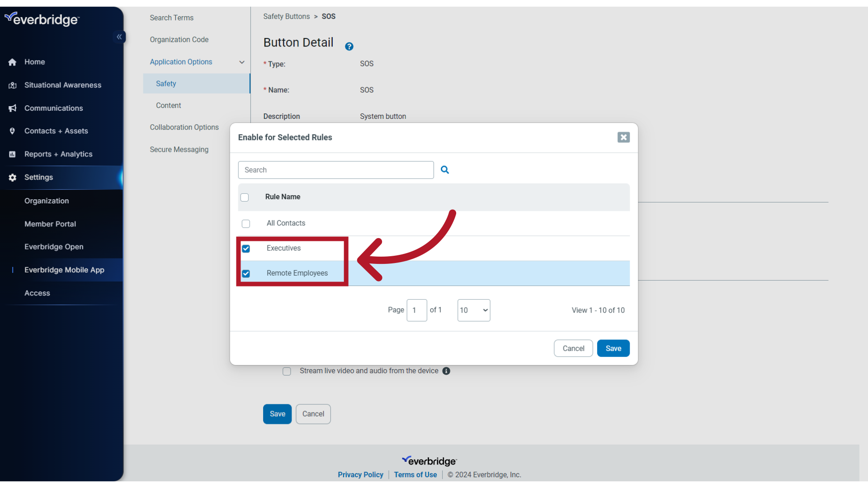The width and height of the screenshot is (868, 488).
Task: Open the Privacy Policy link
Action: pos(360,474)
